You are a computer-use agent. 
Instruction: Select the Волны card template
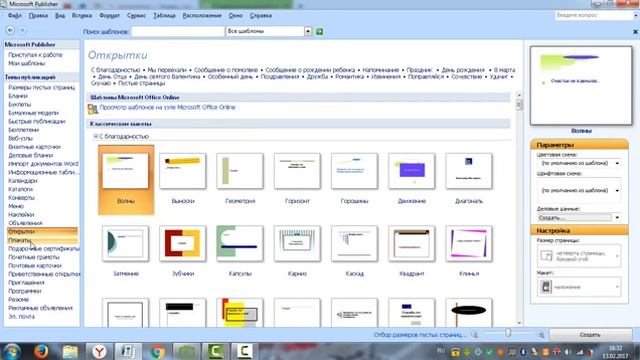coord(126,180)
